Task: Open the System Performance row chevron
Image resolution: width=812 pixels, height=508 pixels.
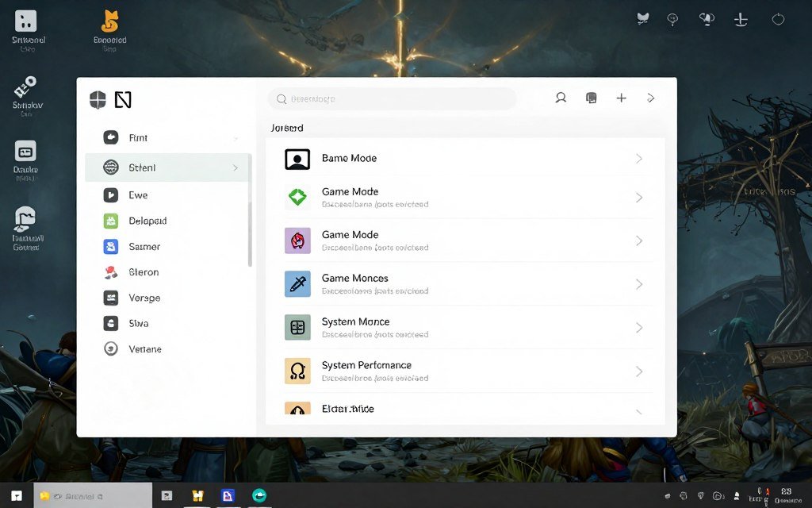Action: click(x=639, y=371)
